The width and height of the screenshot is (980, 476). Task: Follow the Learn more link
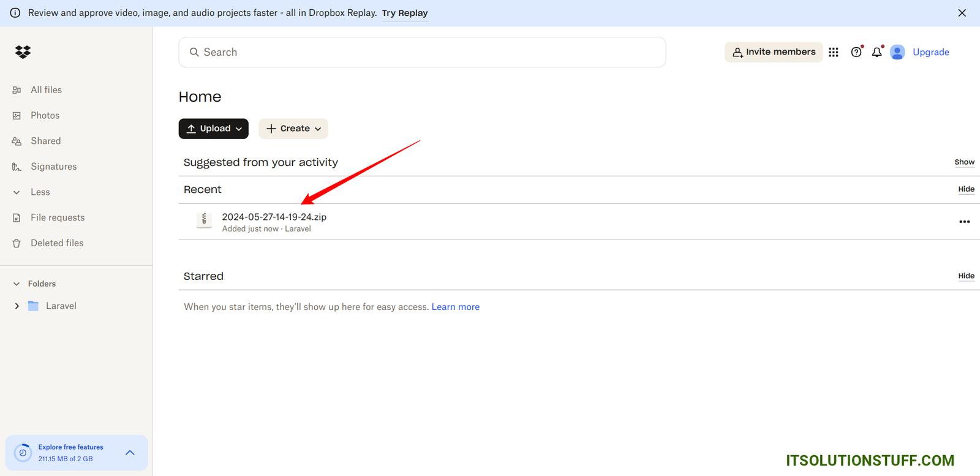point(455,307)
